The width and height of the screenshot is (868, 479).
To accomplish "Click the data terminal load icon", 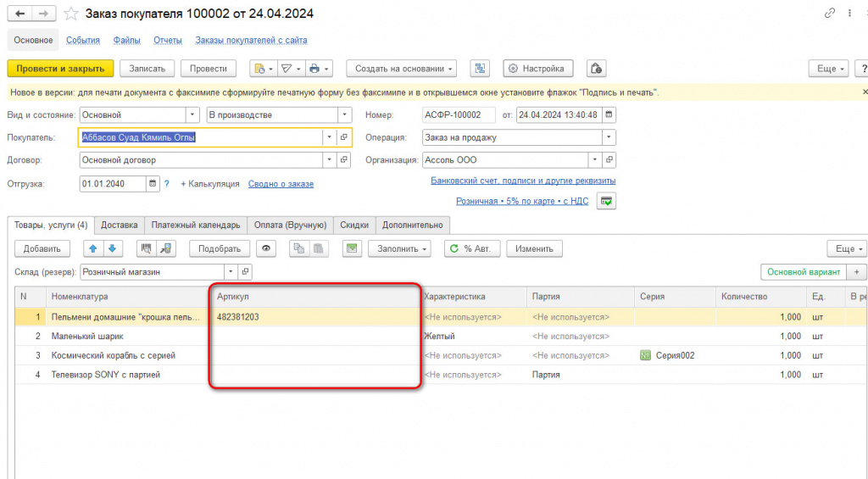I will 166,248.
